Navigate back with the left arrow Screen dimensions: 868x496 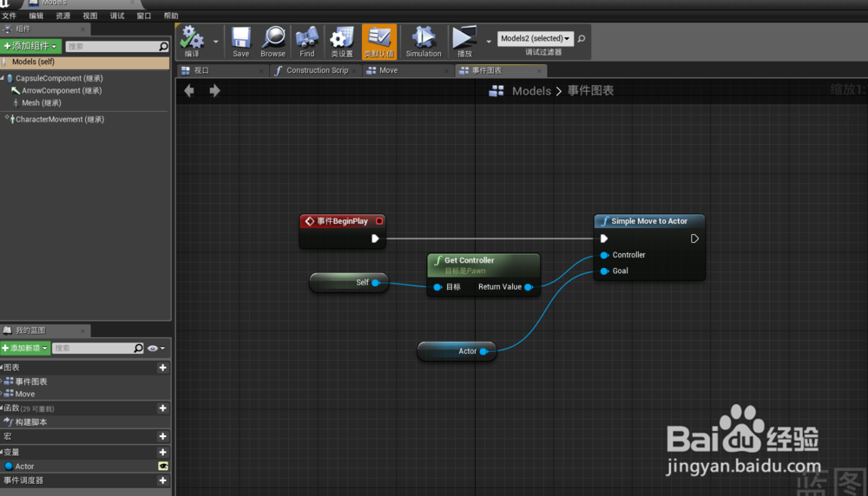tap(189, 91)
